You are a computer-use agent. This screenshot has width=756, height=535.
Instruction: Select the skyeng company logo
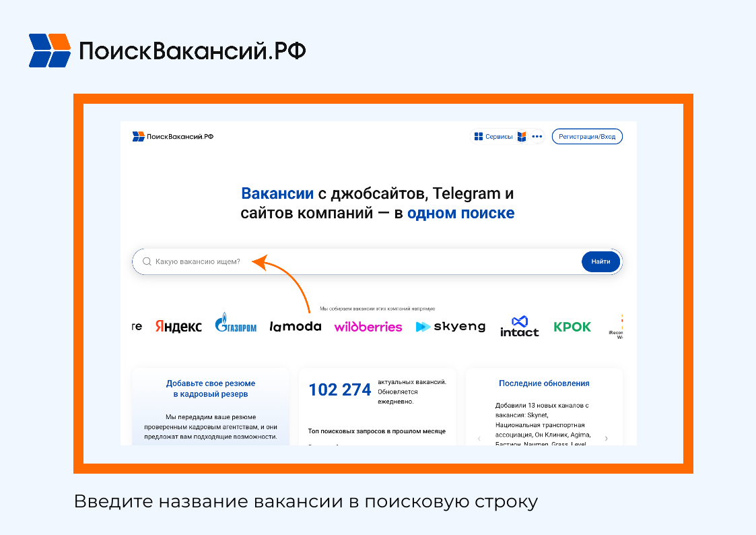[450, 327]
